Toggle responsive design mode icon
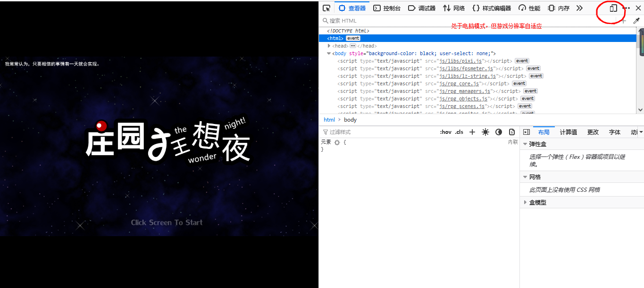The width and height of the screenshot is (644, 288). (x=613, y=8)
